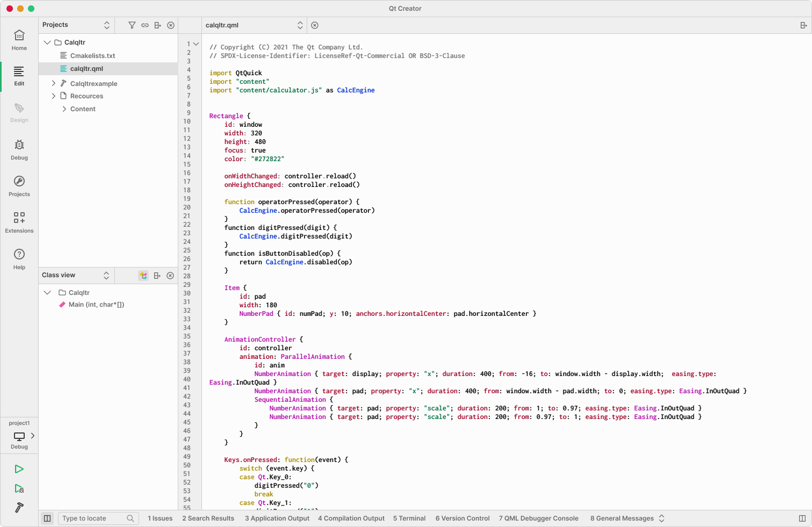Start debugging with Run Debug button
The width and height of the screenshot is (812, 527).
19,489
